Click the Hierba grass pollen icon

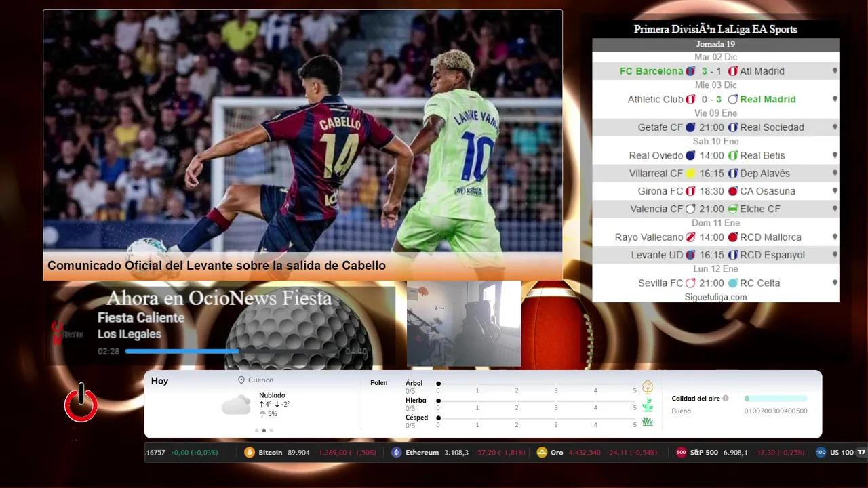coord(648,405)
